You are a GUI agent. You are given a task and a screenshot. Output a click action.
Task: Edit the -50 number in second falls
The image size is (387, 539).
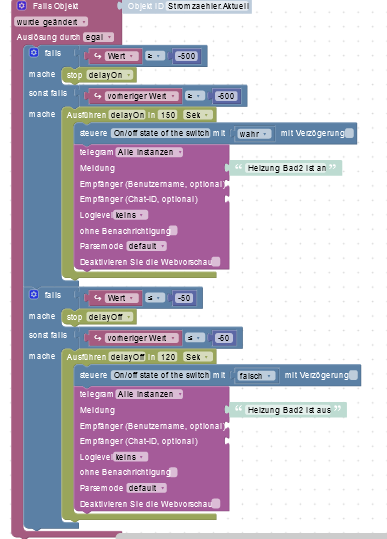point(184,298)
